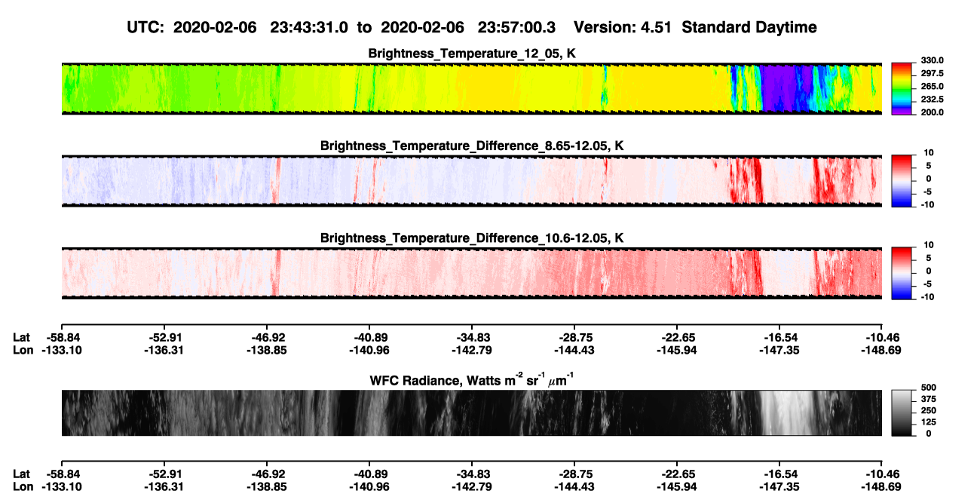The width and height of the screenshot is (980, 503).
Task: Click the upper axis longitude -145.94 label
Action: 676,349
